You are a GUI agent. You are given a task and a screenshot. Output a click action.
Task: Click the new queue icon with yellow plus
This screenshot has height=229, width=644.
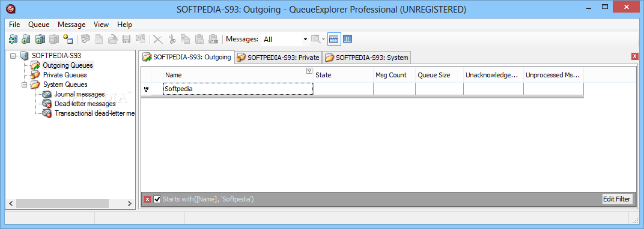[x=68, y=40]
